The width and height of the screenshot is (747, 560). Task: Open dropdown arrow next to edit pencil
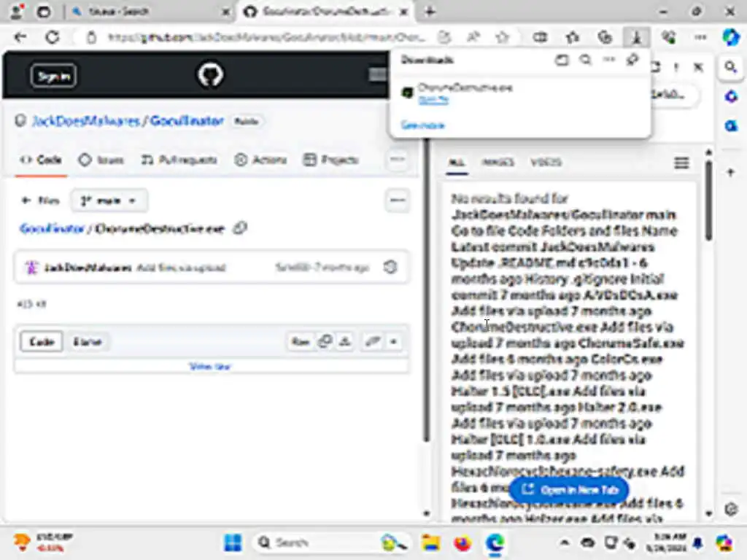[393, 341]
